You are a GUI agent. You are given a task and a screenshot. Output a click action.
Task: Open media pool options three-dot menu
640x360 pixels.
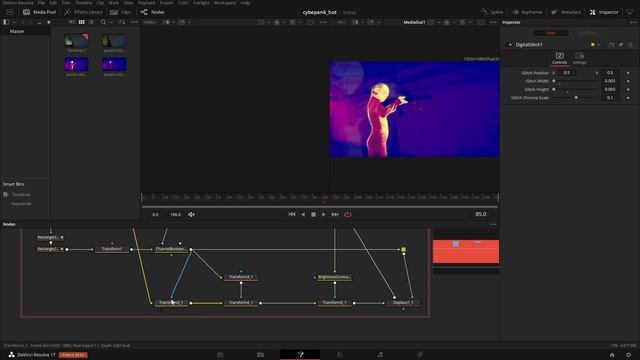pos(134,22)
